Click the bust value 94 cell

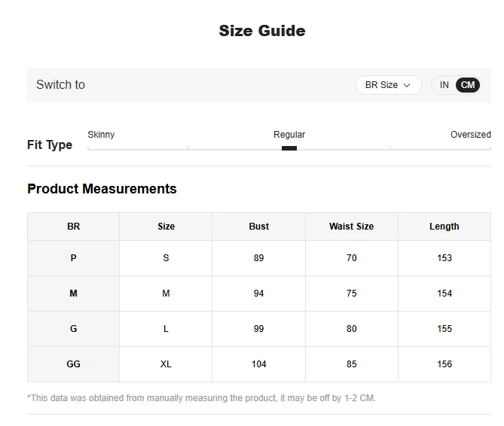[258, 294]
